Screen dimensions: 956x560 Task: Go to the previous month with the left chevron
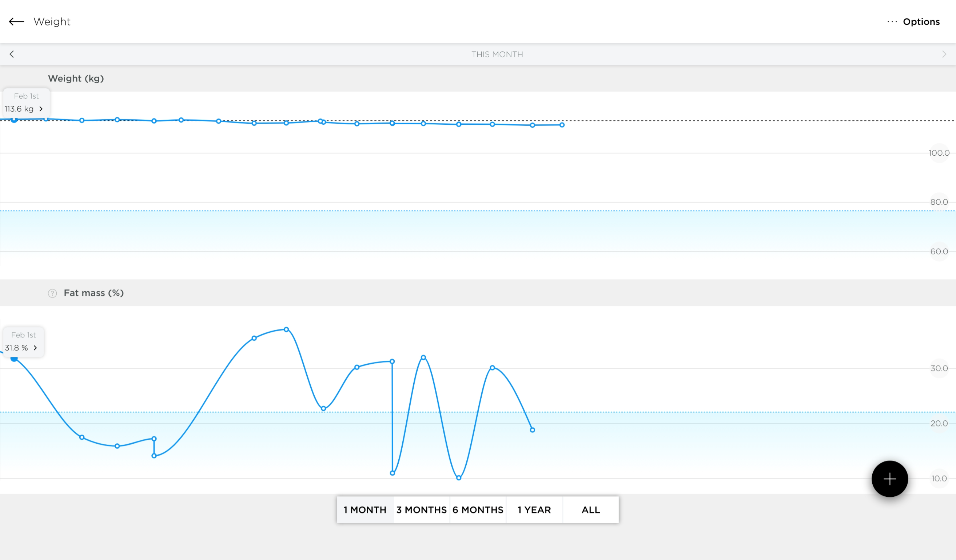point(12,54)
